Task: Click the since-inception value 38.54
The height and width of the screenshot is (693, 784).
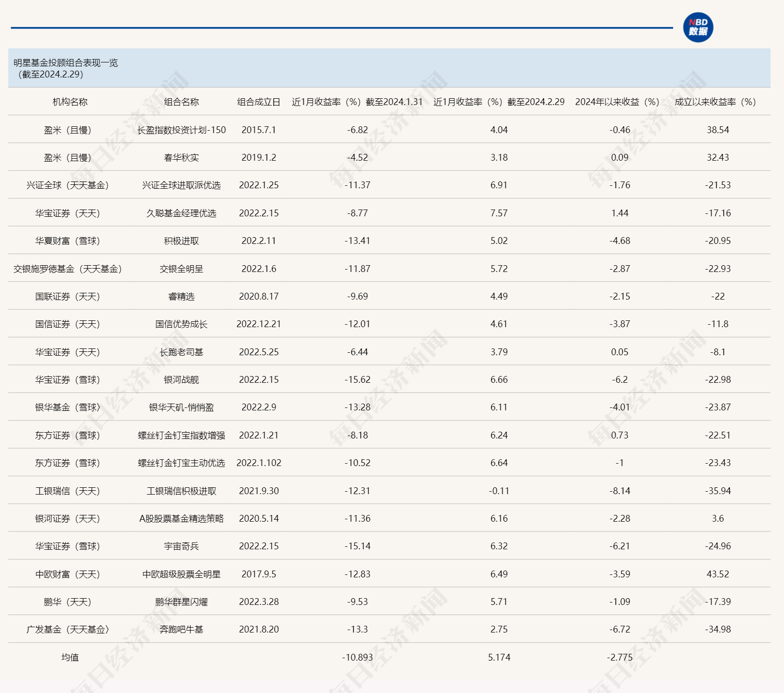Action: (718, 130)
